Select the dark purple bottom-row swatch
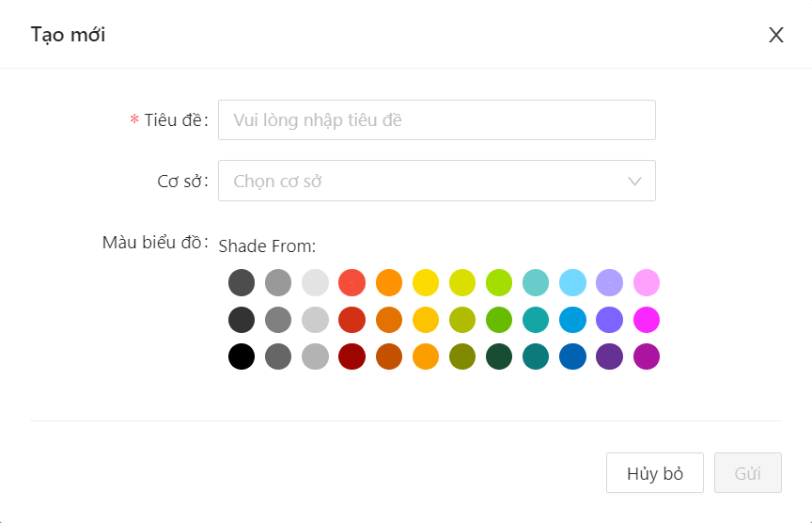 point(609,357)
